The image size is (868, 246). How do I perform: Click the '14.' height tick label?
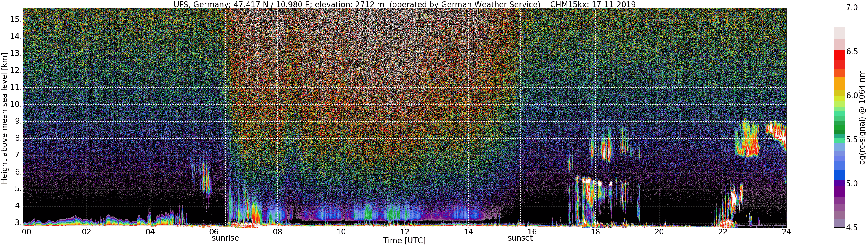(16, 36)
